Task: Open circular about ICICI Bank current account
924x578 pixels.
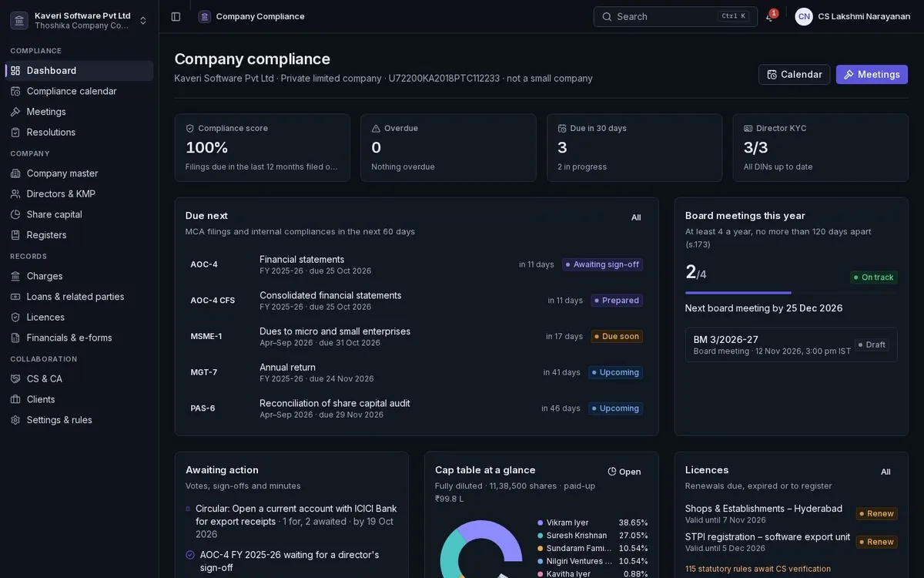Action: (296, 521)
